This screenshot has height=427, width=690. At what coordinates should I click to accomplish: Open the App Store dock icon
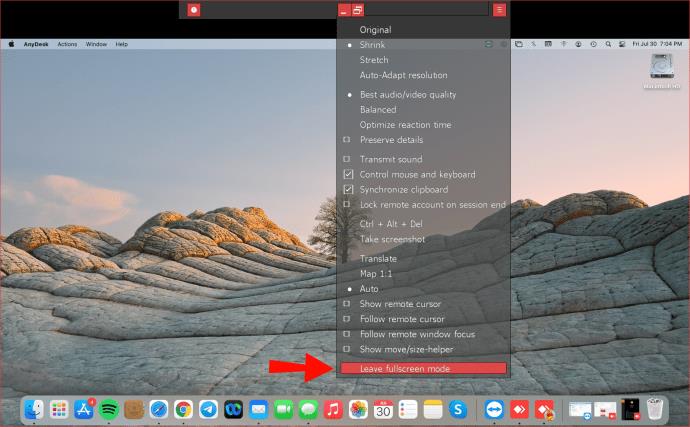(x=84, y=409)
